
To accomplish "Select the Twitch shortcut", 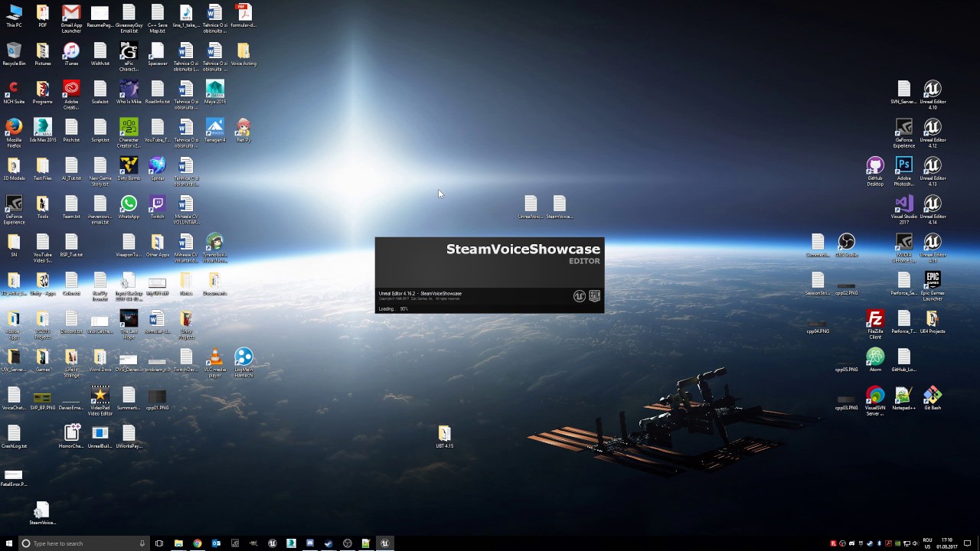I will (x=158, y=207).
